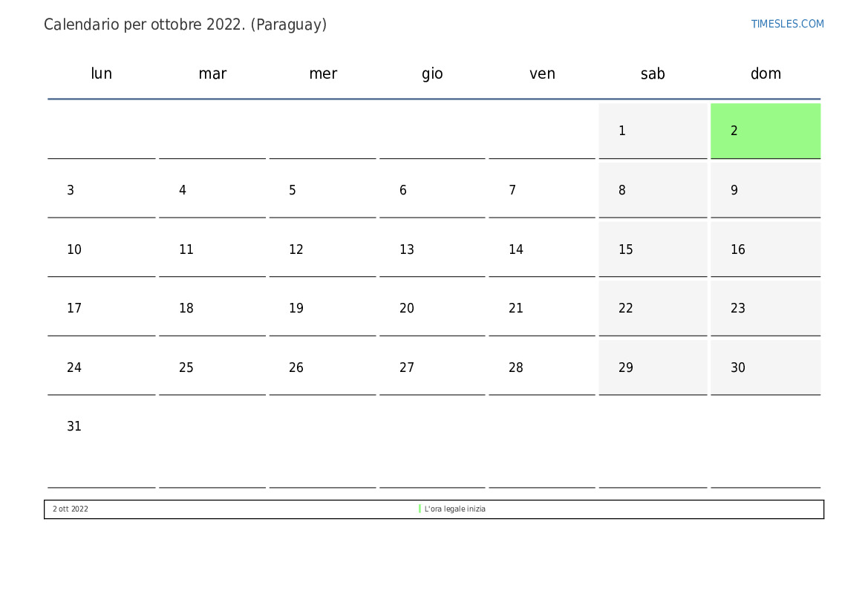
Task: Select the 'dom' weekday column header
Action: (765, 74)
